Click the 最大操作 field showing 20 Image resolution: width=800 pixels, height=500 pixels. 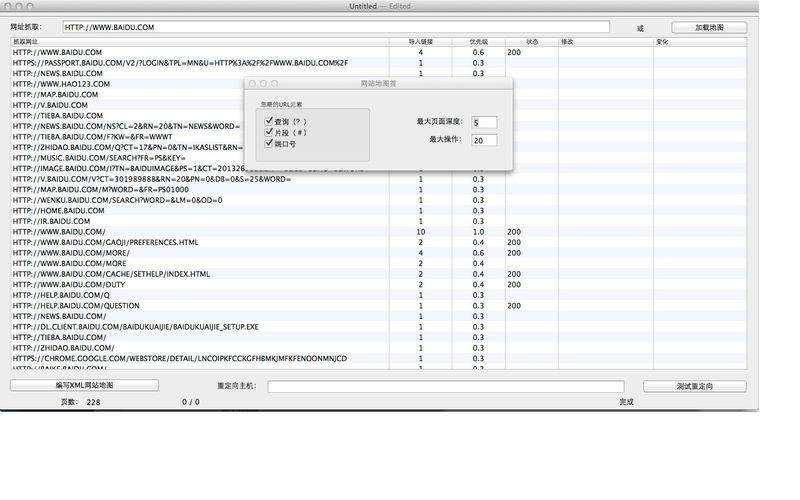coord(484,140)
